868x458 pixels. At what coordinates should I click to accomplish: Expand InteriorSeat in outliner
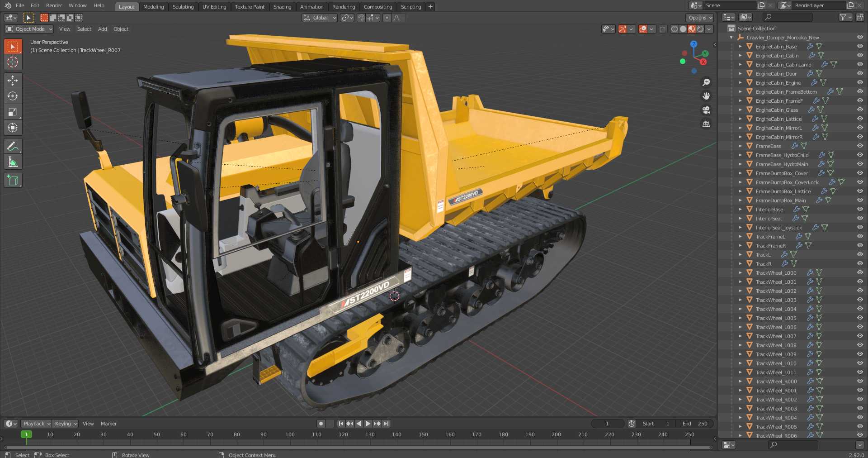[x=740, y=219]
